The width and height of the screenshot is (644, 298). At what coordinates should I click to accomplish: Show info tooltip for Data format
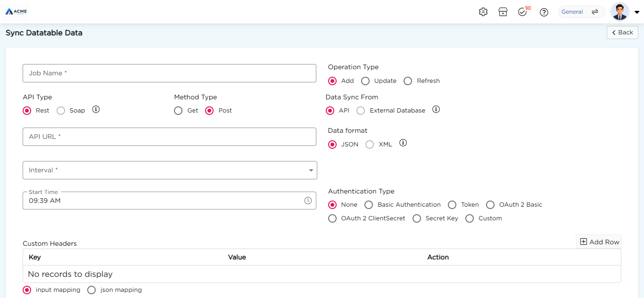(403, 143)
